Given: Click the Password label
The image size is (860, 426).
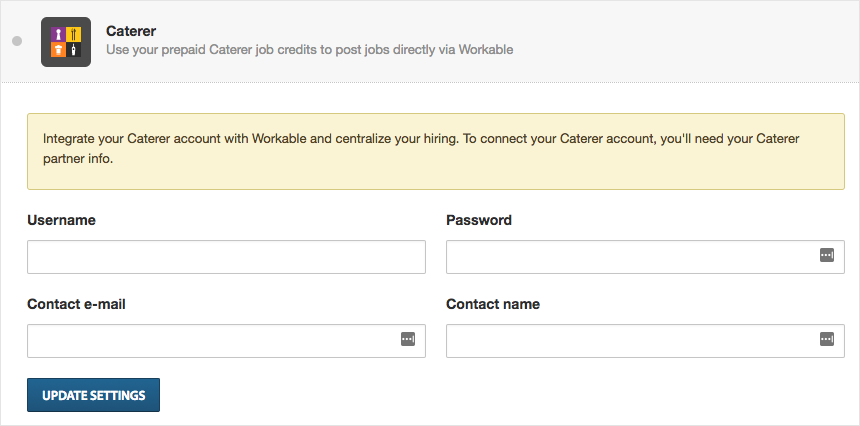Looking at the screenshot, I should [479, 220].
